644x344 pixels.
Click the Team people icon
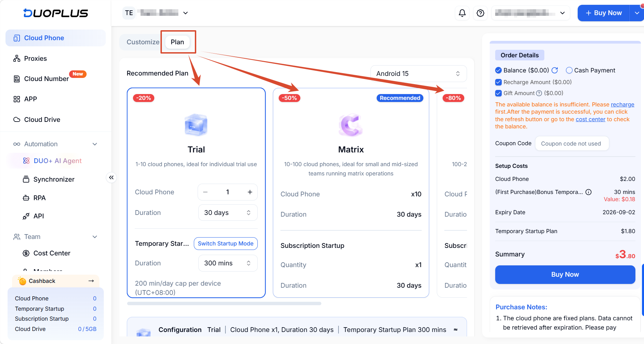pos(16,237)
